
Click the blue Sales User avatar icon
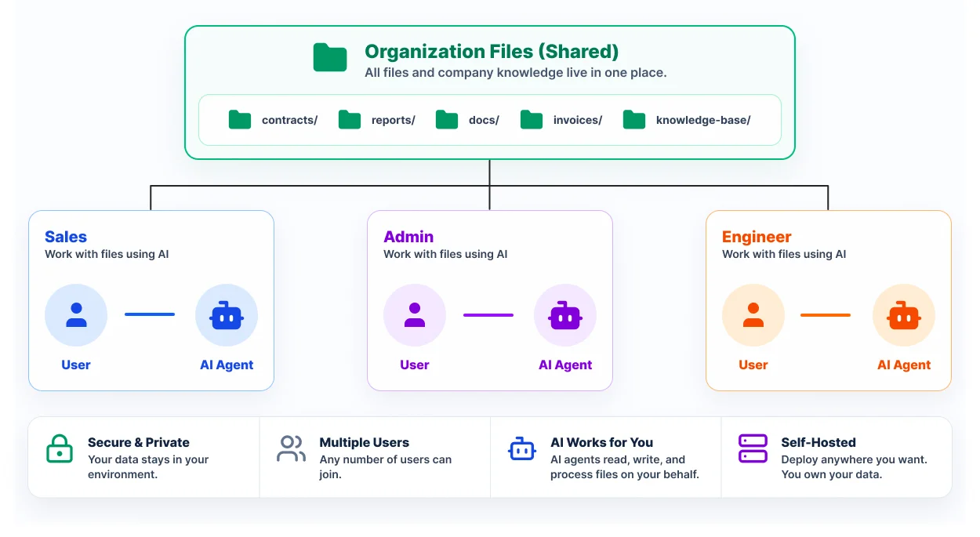coord(76,315)
